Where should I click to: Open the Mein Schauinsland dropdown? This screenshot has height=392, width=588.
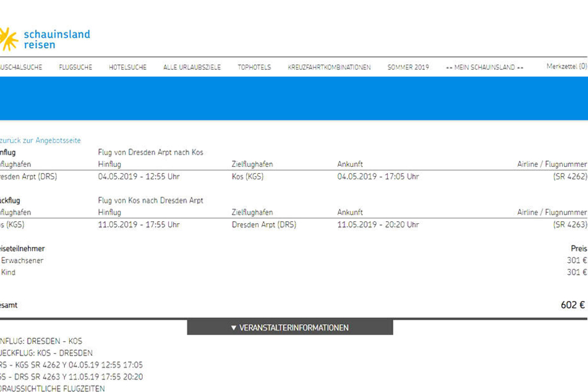pos(485,67)
